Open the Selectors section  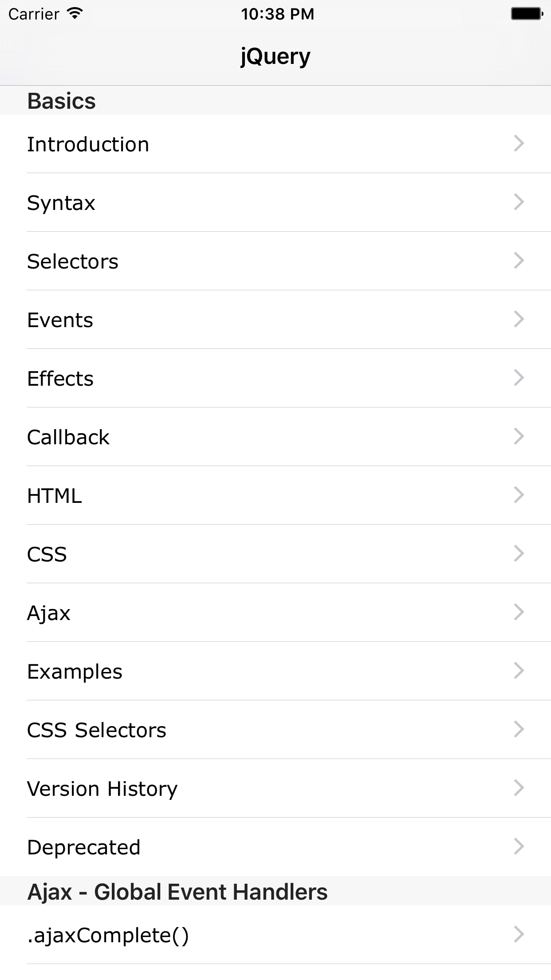point(177,261)
